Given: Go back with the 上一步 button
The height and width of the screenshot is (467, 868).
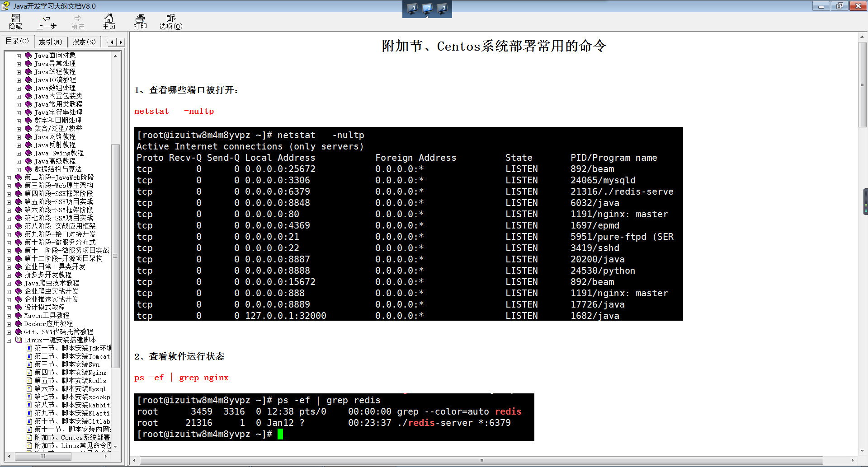Looking at the screenshot, I should pos(47,22).
